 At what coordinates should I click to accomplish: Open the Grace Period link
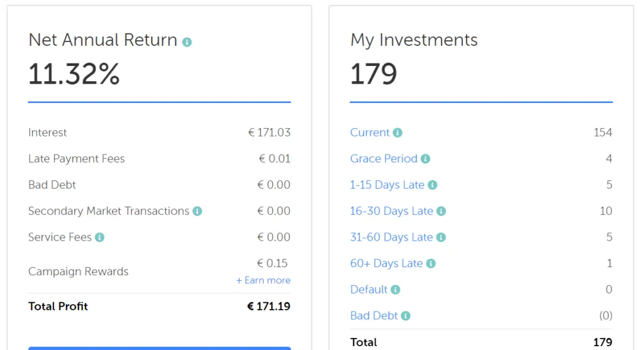coord(384,159)
